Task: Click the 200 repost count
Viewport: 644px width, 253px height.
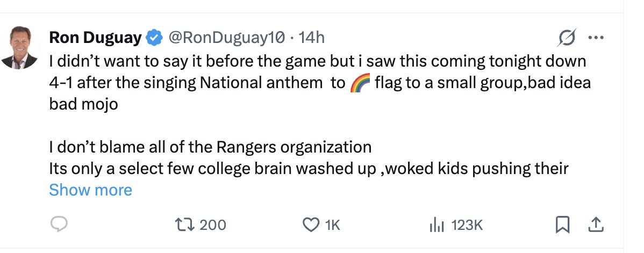Action: click(213, 225)
